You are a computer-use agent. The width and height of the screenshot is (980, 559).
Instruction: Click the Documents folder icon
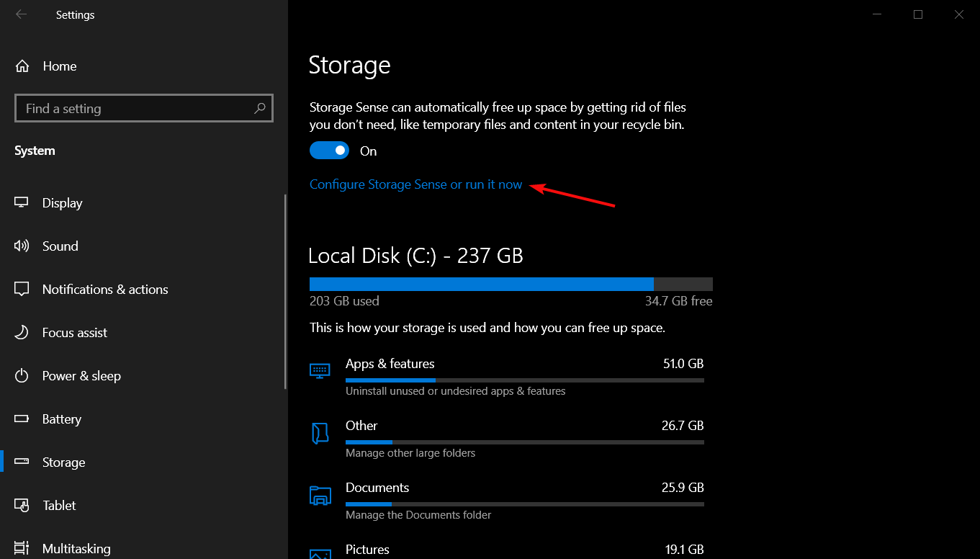click(x=320, y=495)
